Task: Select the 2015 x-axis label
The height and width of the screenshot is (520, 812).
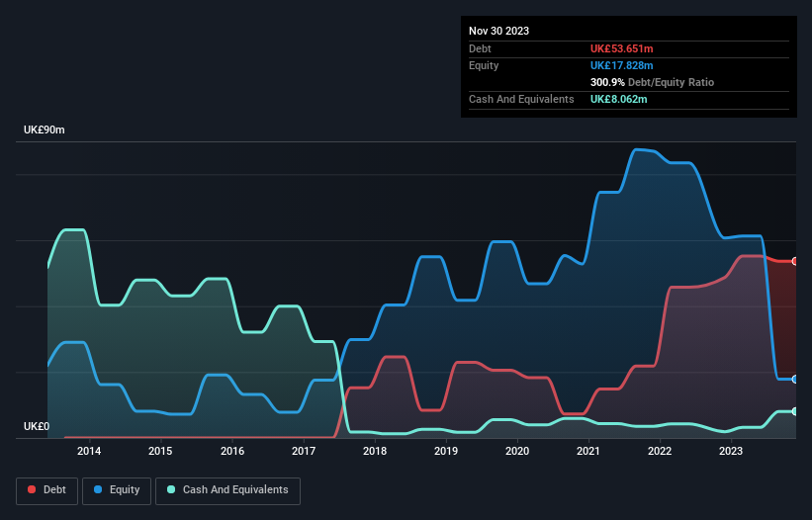Action: pyautogui.click(x=160, y=451)
